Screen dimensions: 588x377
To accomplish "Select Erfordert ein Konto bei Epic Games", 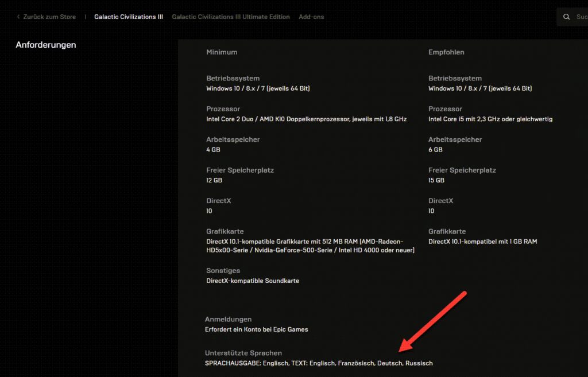I will pyautogui.click(x=256, y=329).
